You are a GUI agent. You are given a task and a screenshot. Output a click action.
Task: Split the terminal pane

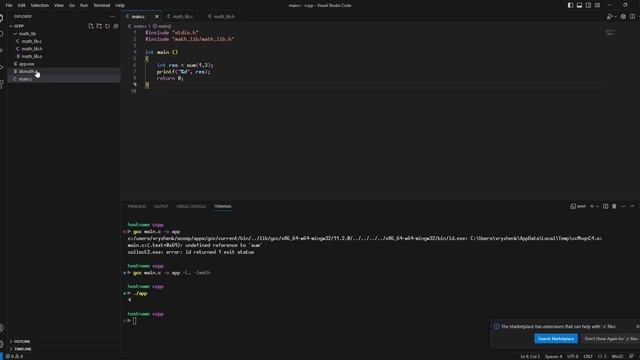(606, 206)
